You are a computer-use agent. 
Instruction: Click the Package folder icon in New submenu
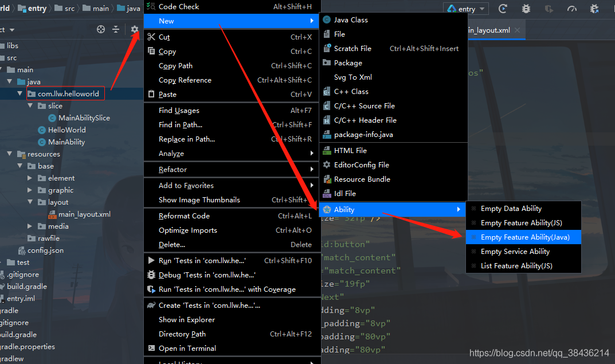click(327, 62)
